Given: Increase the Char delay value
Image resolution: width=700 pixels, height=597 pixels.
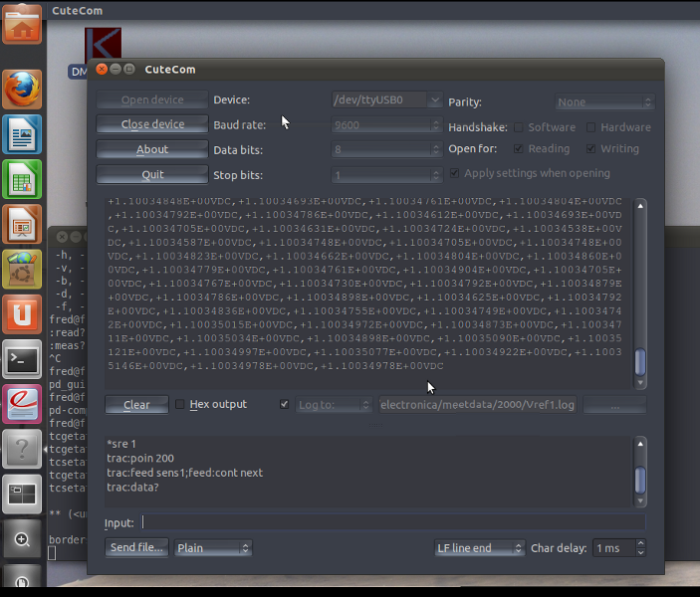Looking at the screenshot, I should click(640, 543).
